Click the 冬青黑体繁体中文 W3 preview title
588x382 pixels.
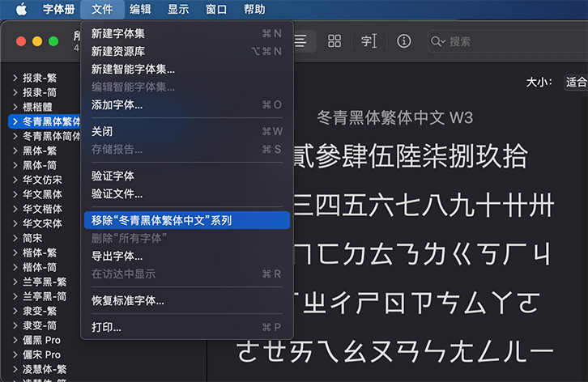[395, 117]
